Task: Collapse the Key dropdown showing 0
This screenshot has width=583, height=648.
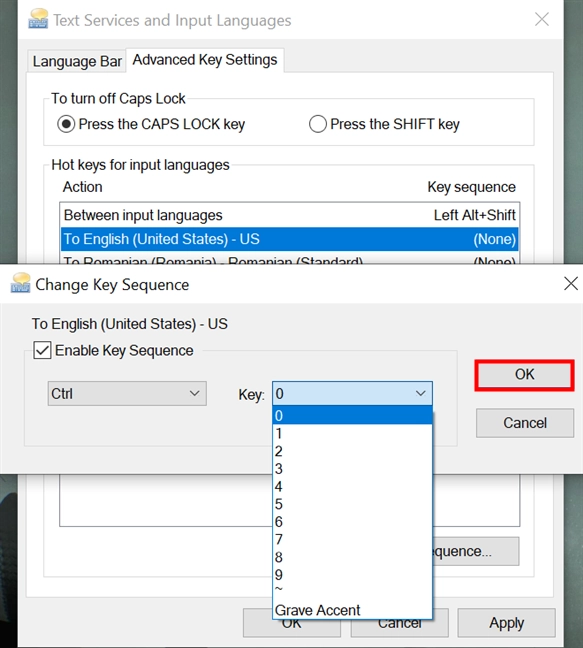Action: click(352, 393)
